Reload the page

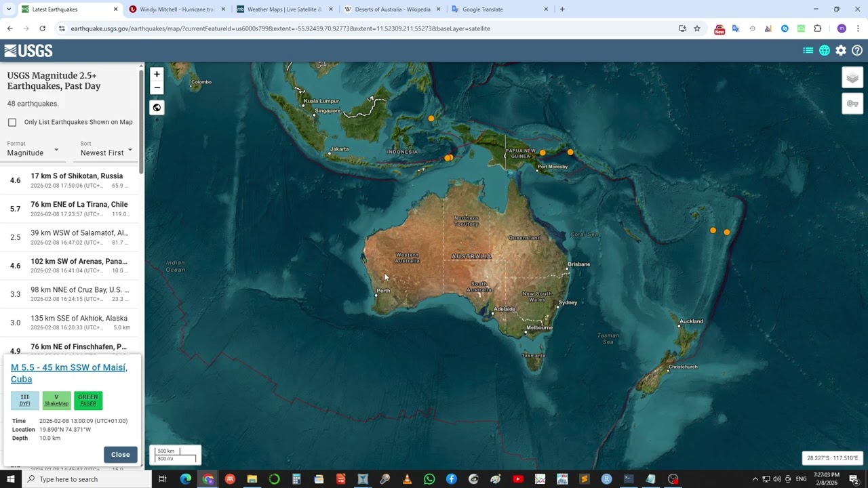(42, 28)
